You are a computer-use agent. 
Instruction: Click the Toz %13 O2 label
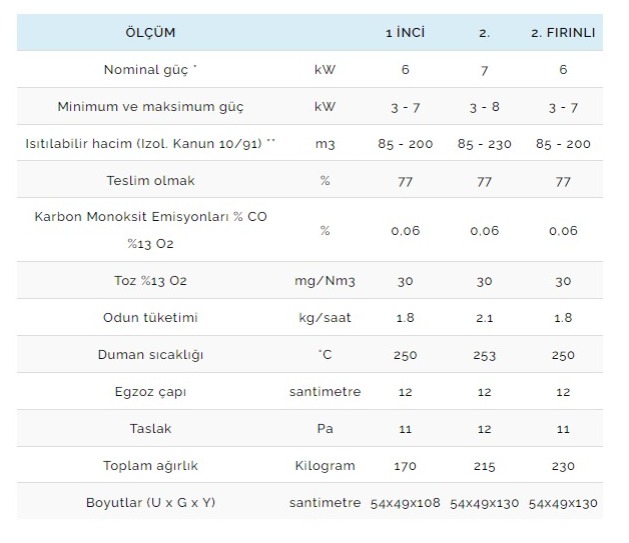click(x=150, y=281)
